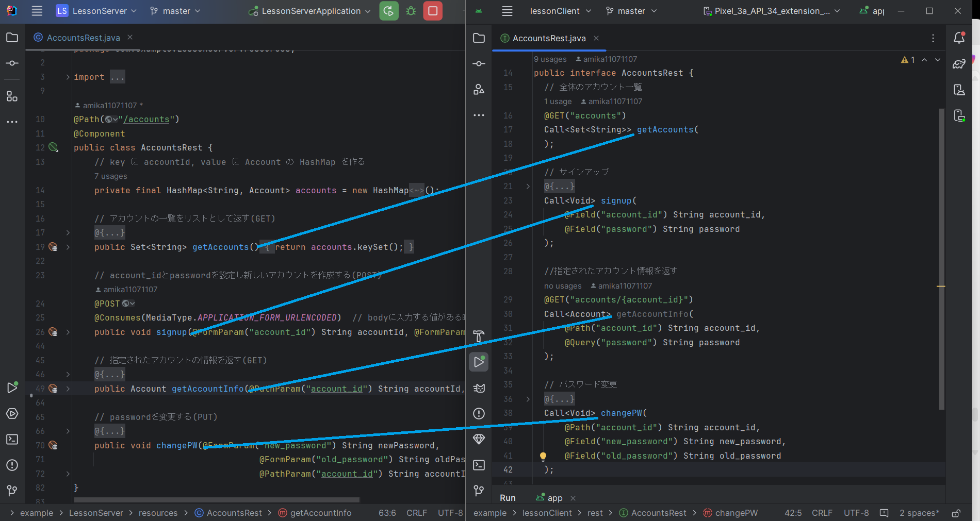
Task: Follow the /accounts path link
Action: tap(146, 119)
